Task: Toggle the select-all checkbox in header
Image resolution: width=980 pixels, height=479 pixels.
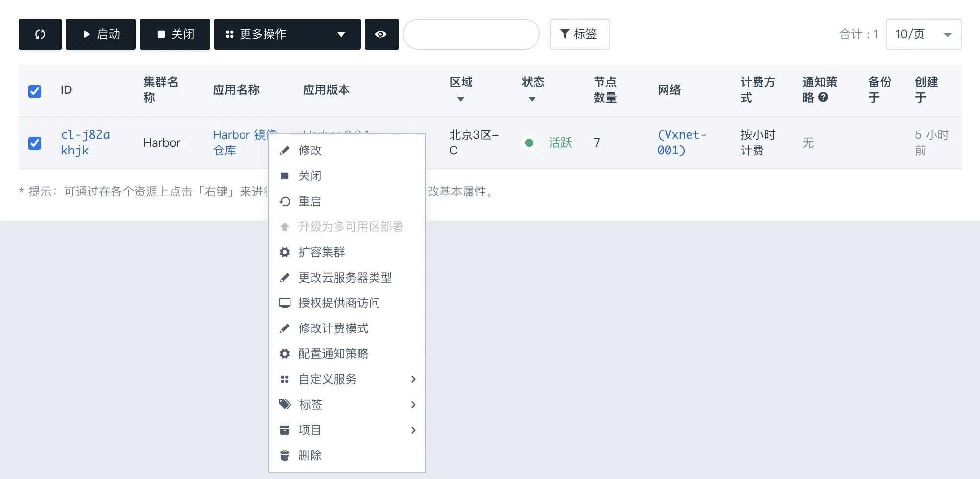Action: tap(35, 91)
